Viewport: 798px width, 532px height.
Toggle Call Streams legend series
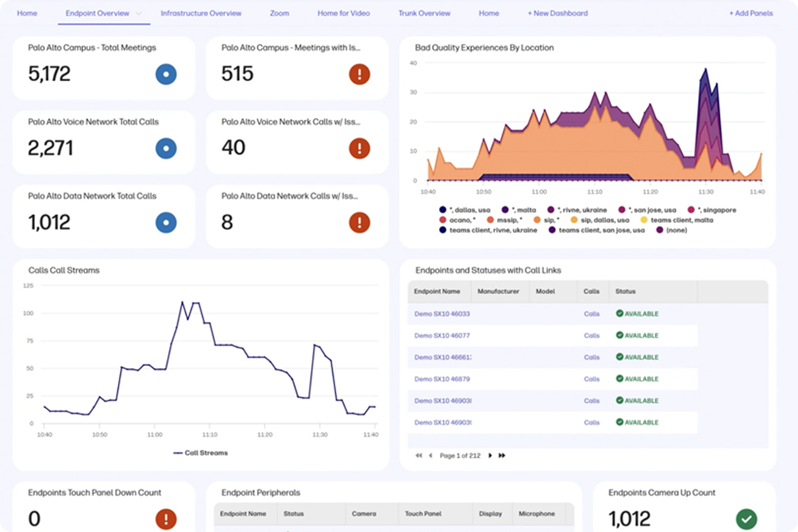(201, 453)
